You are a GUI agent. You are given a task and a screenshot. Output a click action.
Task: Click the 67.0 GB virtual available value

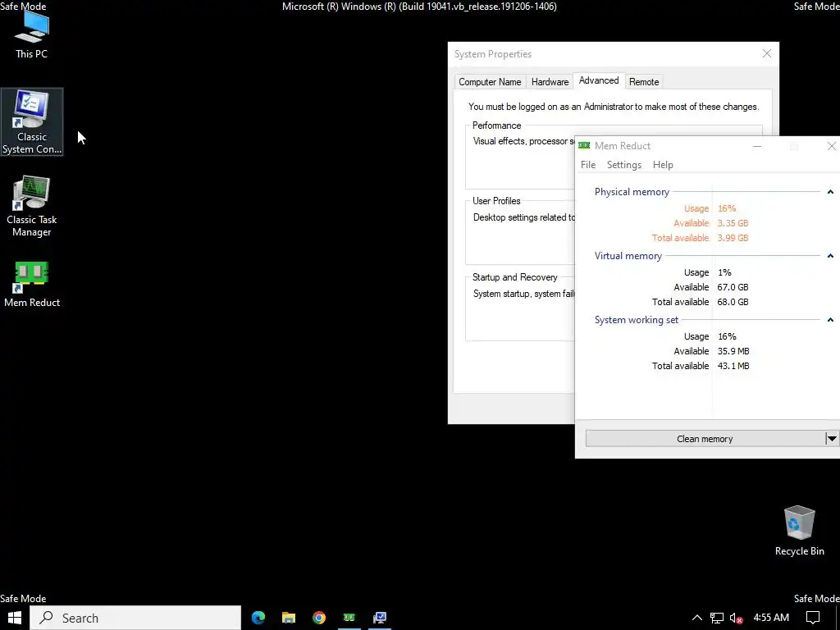733,287
